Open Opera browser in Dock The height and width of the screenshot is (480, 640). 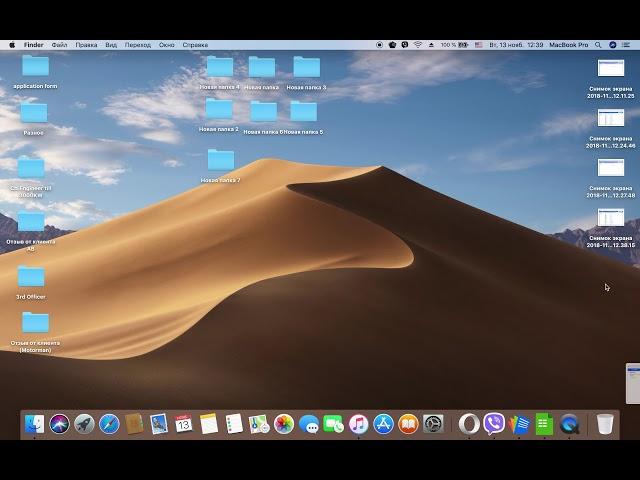pos(469,424)
